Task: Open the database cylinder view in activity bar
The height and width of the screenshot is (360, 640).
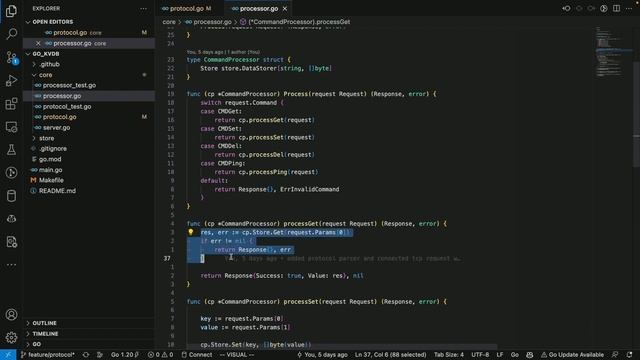Action: pos(11,196)
